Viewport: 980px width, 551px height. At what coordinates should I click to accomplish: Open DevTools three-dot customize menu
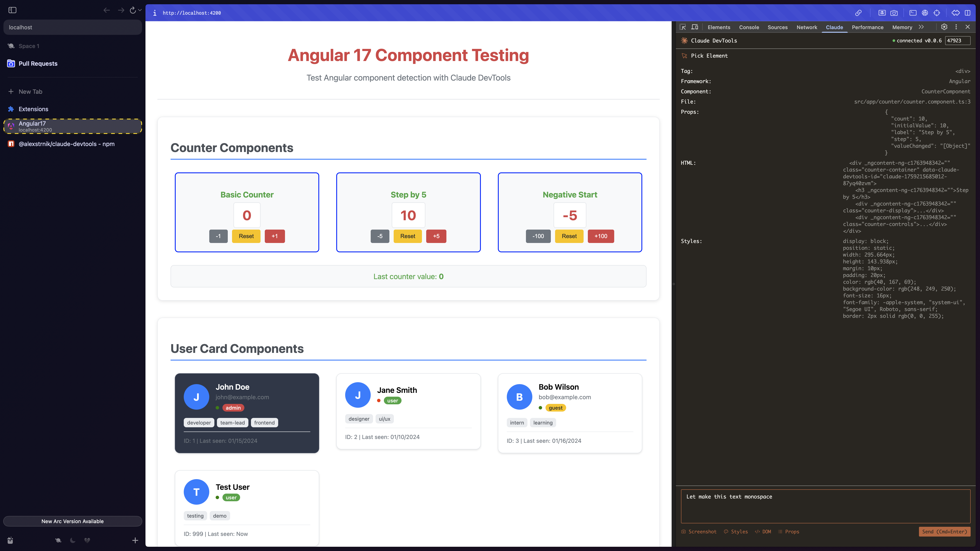[x=956, y=27]
